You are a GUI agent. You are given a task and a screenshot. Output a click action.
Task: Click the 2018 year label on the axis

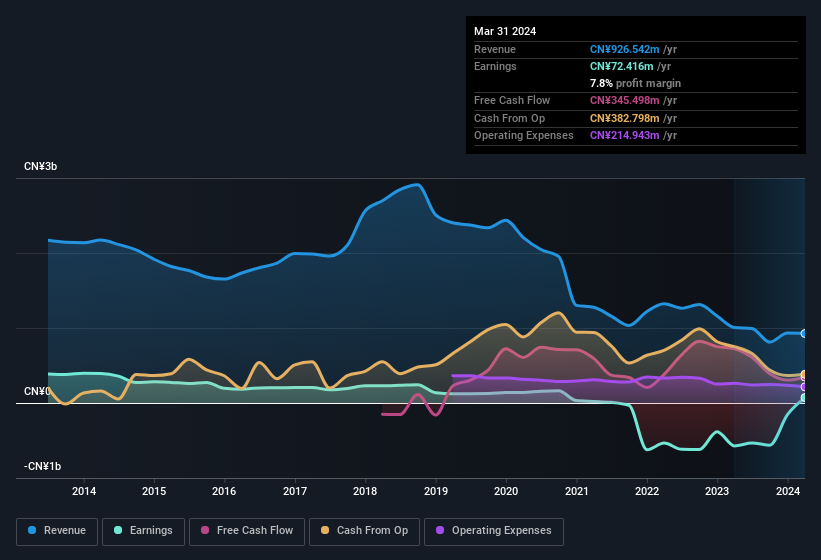365,491
